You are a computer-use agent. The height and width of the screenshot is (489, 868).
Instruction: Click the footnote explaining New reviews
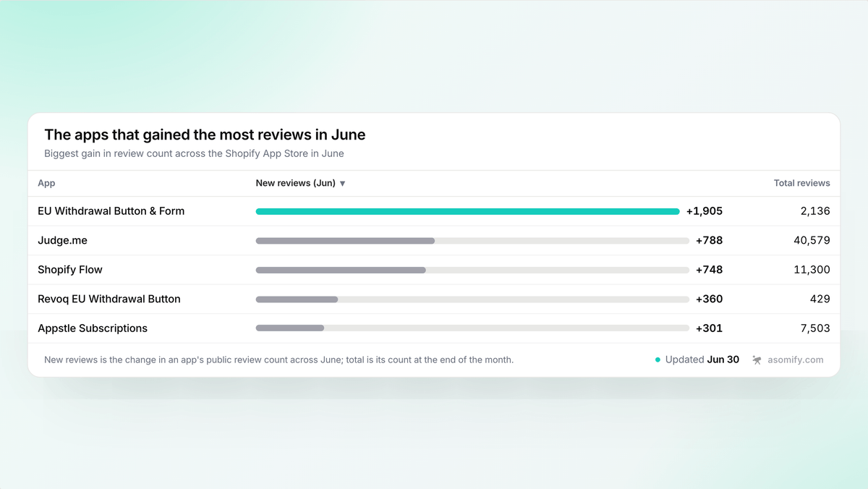278,360
